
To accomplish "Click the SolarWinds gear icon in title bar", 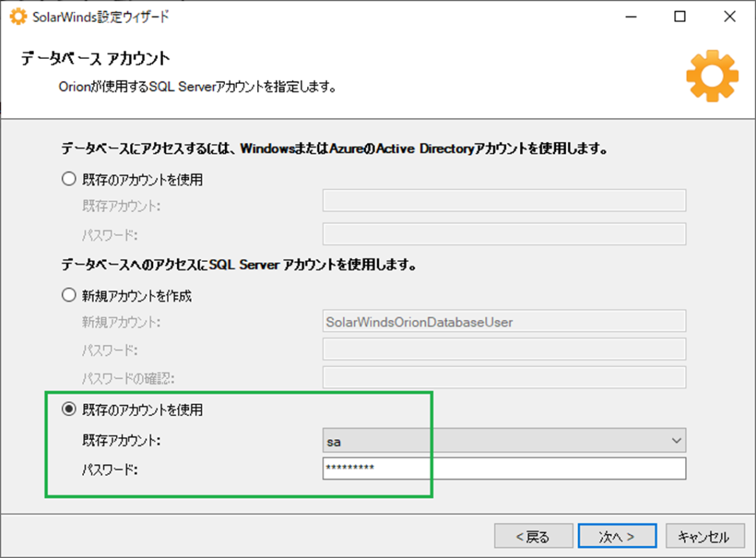I will click(18, 17).
